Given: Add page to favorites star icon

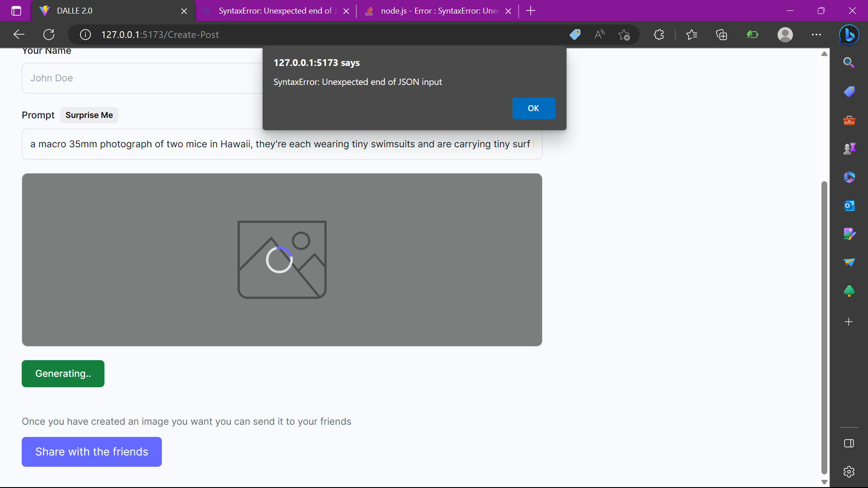Looking at the screenshot, I should tap(624, 35).
